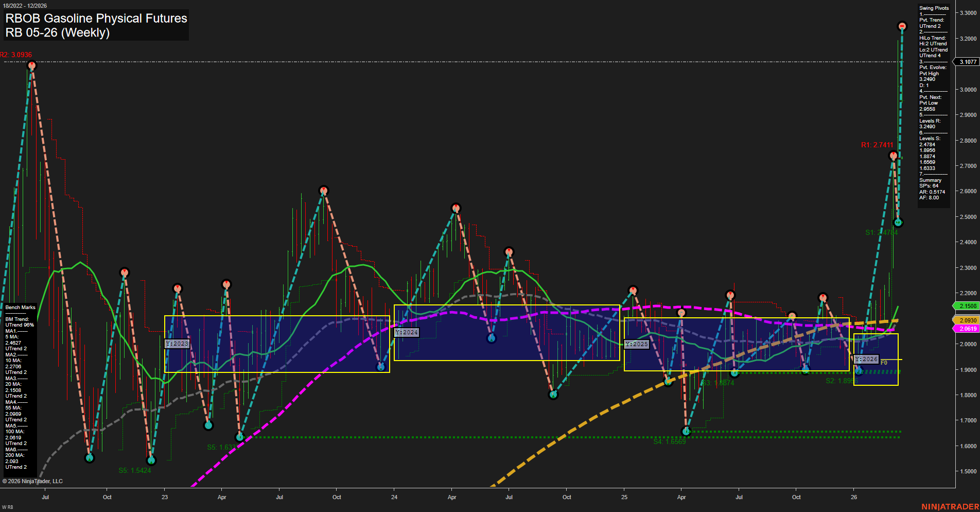Click the © 2026 NinjaTrader, LLC link
The width and height of the screenshot is (980, 512).
tap(33, 481)
